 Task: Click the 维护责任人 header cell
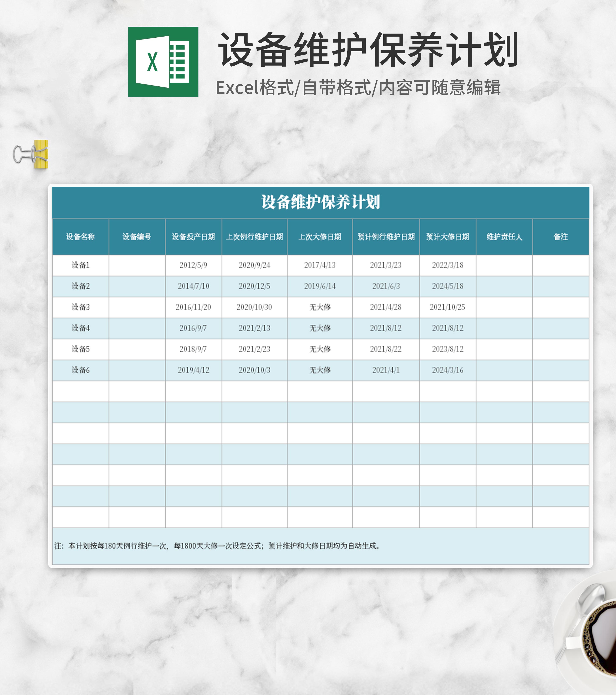coord(504,237)
